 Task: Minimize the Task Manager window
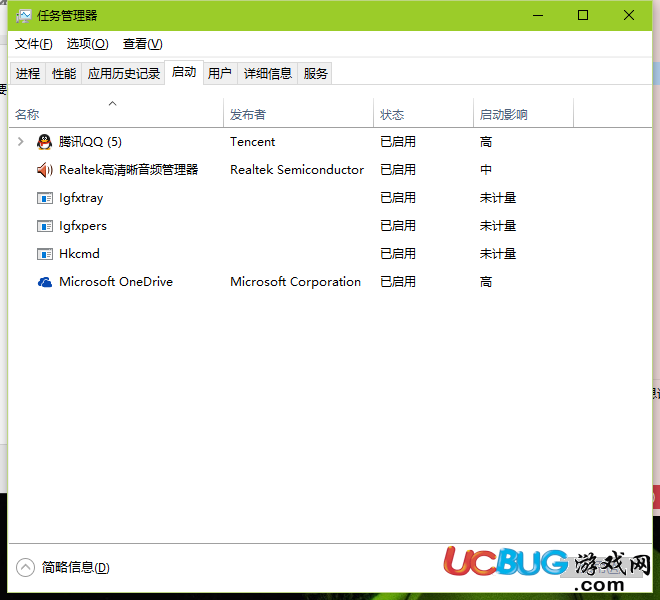coord(538,16)
